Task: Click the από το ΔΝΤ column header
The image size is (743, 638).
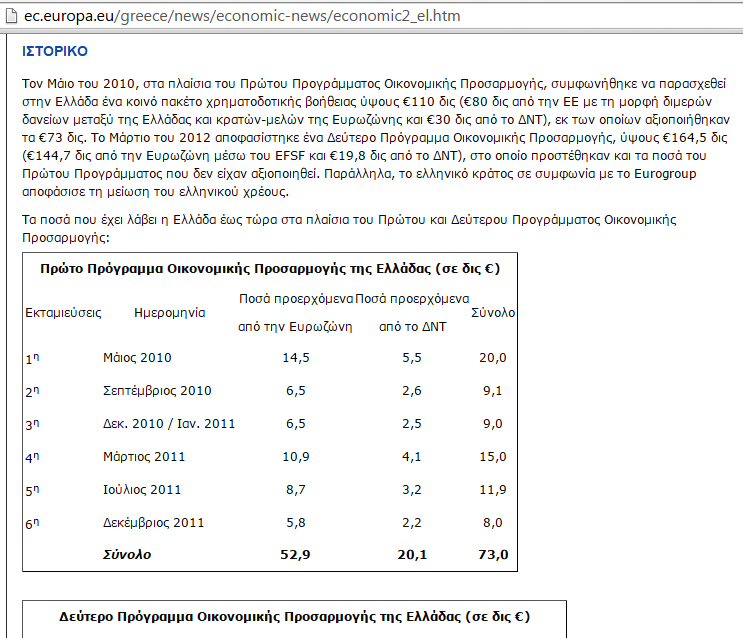Action: (412, 327)
